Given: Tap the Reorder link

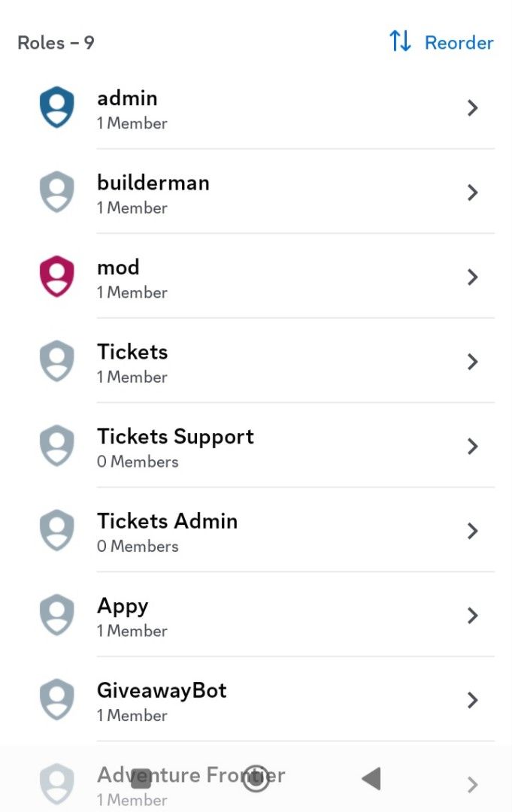Looking at the screenshot, I should coord(459,42).
